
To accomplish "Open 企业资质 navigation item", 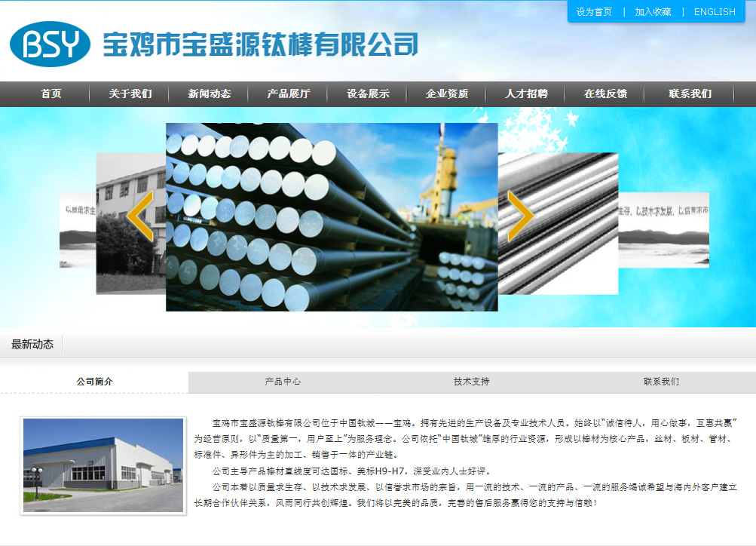I will point(447,94).
